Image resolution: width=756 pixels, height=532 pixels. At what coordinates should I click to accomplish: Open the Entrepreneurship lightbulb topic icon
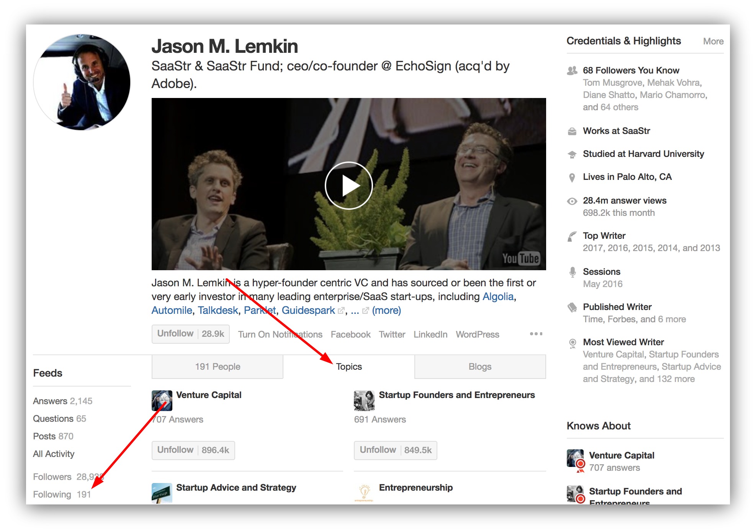(x=364, y=493)
